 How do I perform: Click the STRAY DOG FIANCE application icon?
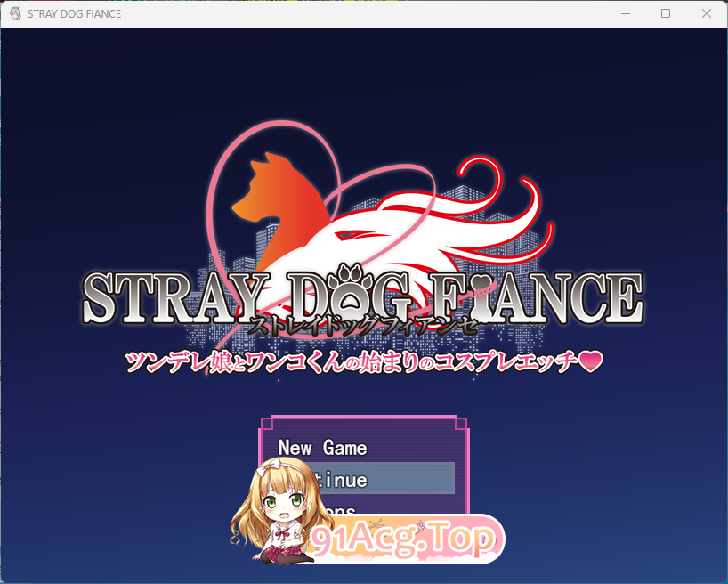point(14,13)
